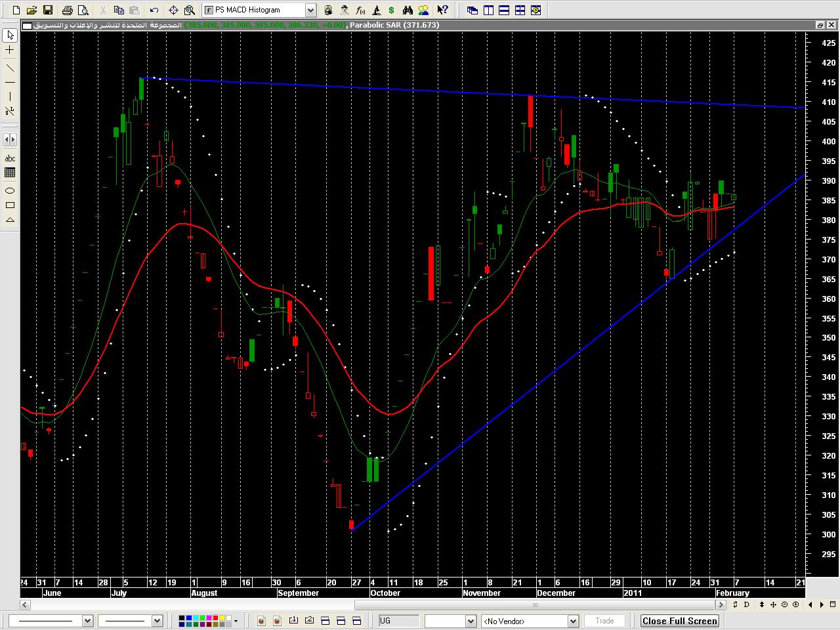Launch the Explorer tool icon
This screenshot has height=630, width=840.
(x=345, y=10)
